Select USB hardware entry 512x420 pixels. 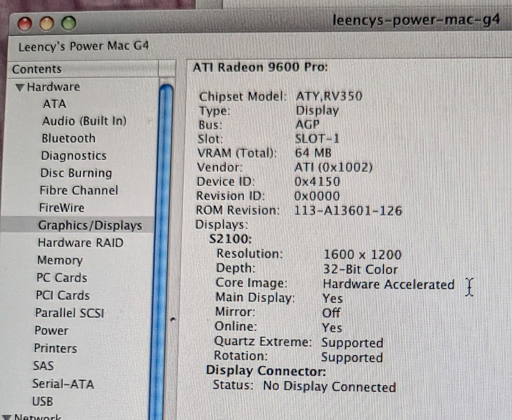pyautogui.click(x=42, y=401)
